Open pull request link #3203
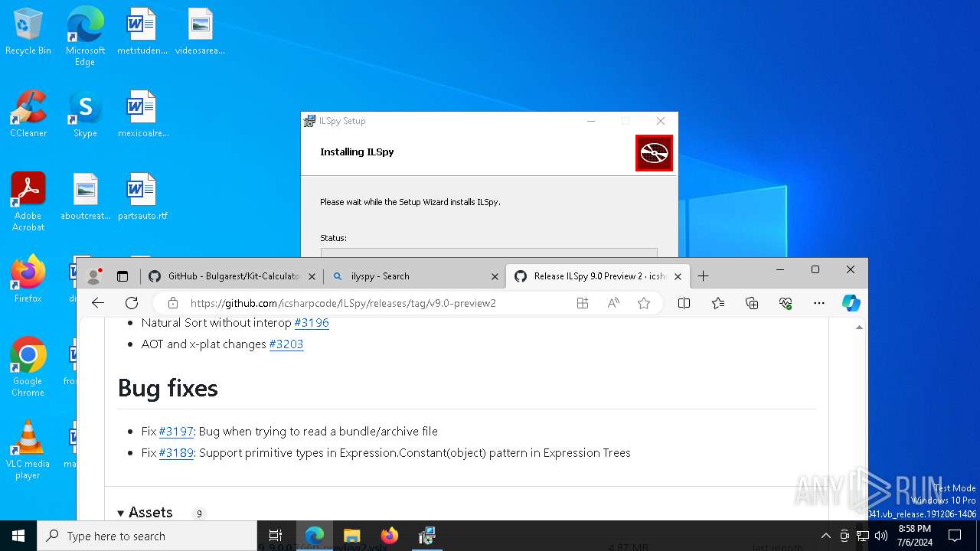The width and height of the screenshot is (980, 551). 286,344
